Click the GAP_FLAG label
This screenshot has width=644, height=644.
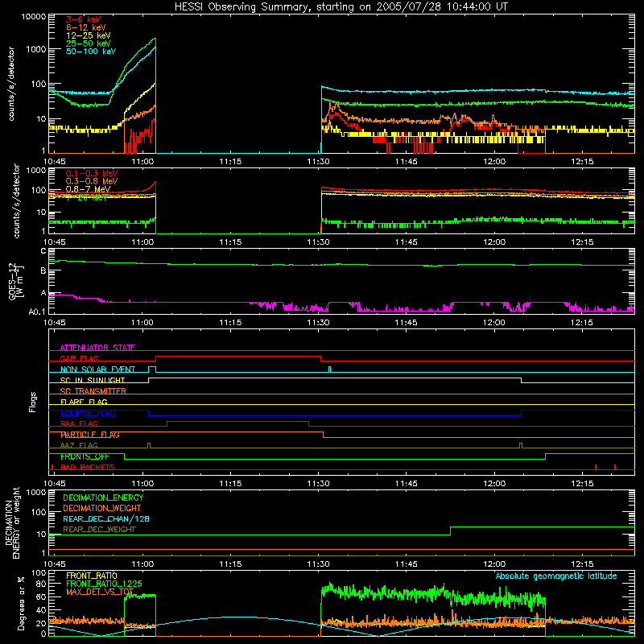[79, 358]
